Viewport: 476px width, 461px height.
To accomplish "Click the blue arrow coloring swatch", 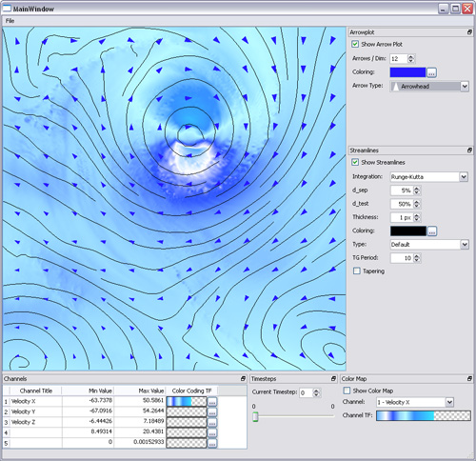I will point(407,72).
